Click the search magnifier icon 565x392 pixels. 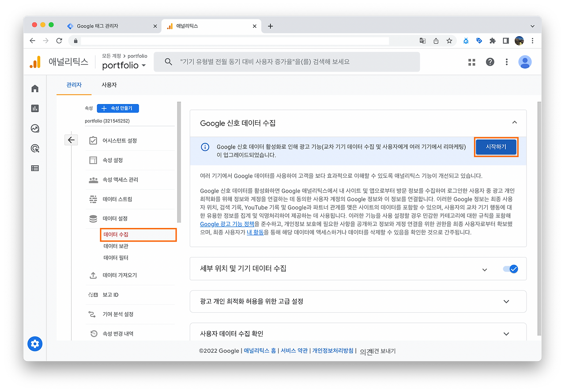(x=168, y=62)
